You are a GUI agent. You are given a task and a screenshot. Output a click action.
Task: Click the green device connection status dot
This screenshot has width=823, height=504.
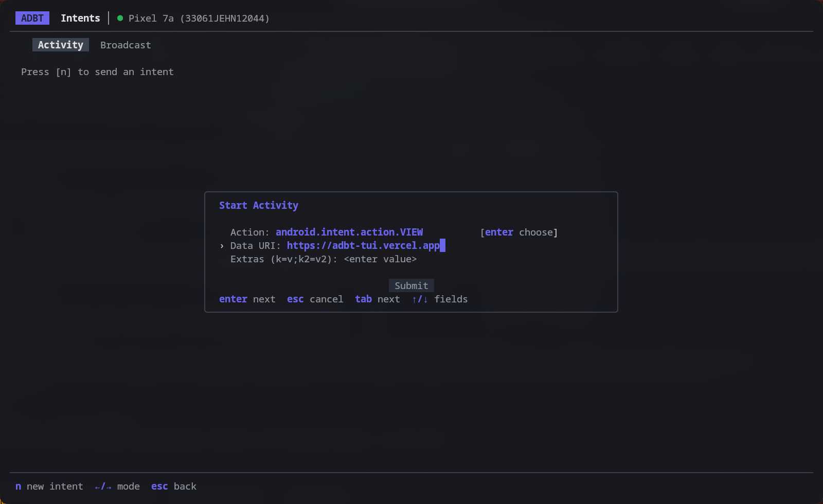[120, 18]
